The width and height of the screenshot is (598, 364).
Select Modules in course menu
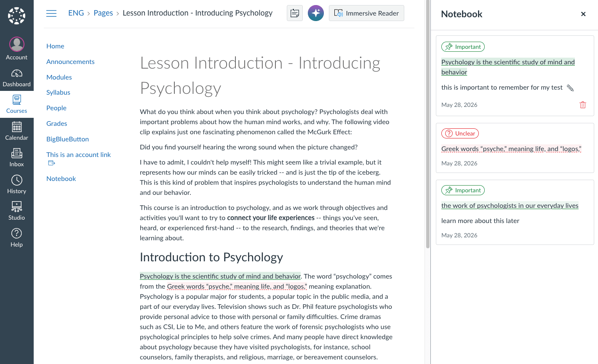point(59,77)
